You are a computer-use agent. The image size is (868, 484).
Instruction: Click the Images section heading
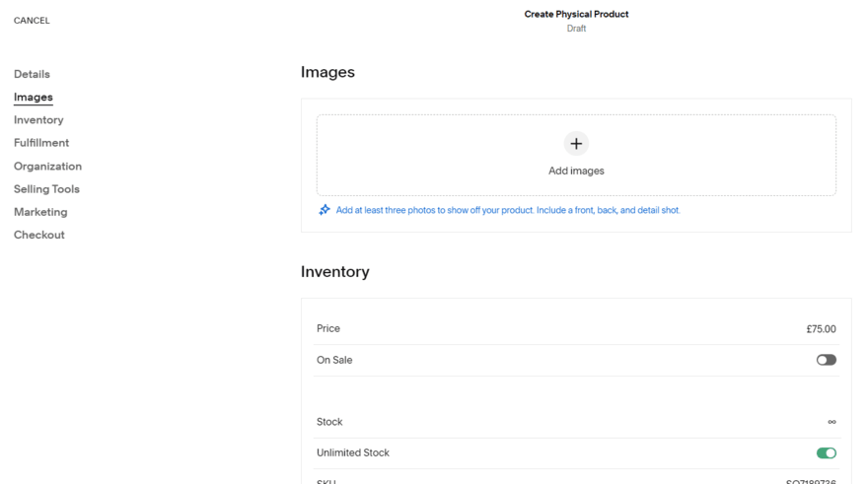(327, 73)
